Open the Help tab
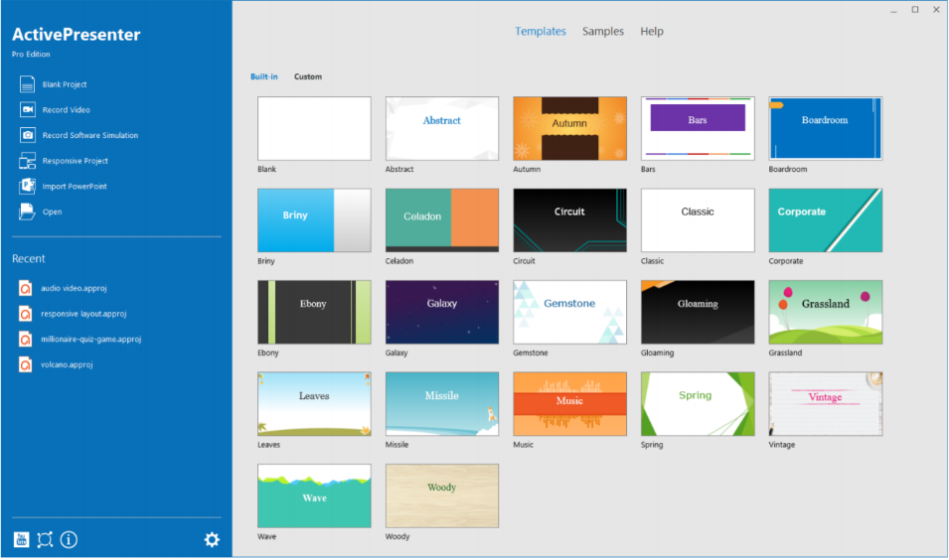The height and width of the screenshot is (560, 949). [x=652, y=32]
